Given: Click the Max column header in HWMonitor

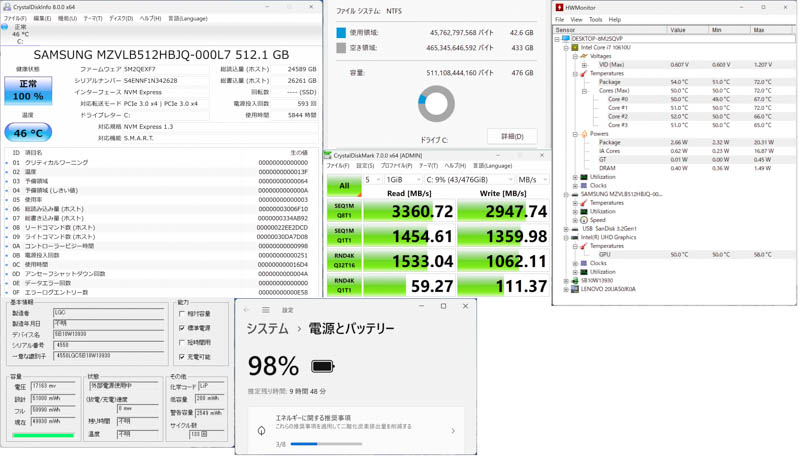Looking at the screenshot, I should [x=772, y=30].
